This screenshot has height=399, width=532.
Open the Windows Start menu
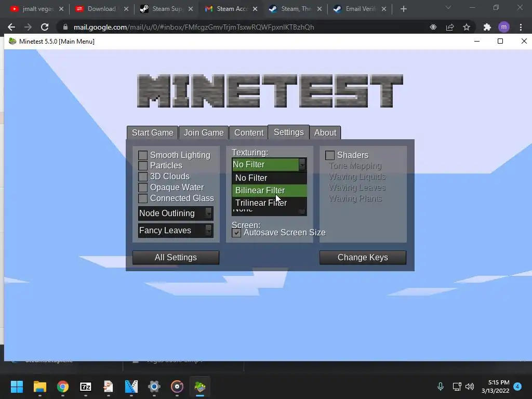[x=17, y=387]
